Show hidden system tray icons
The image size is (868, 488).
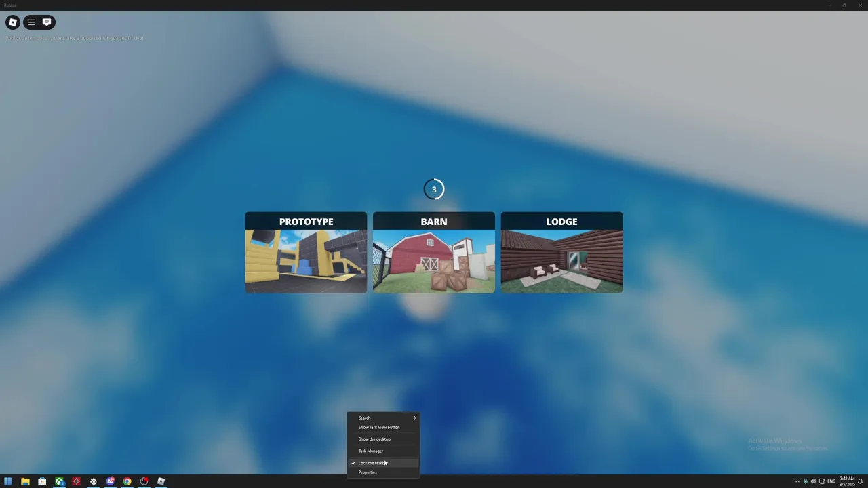tap(797, 481)
